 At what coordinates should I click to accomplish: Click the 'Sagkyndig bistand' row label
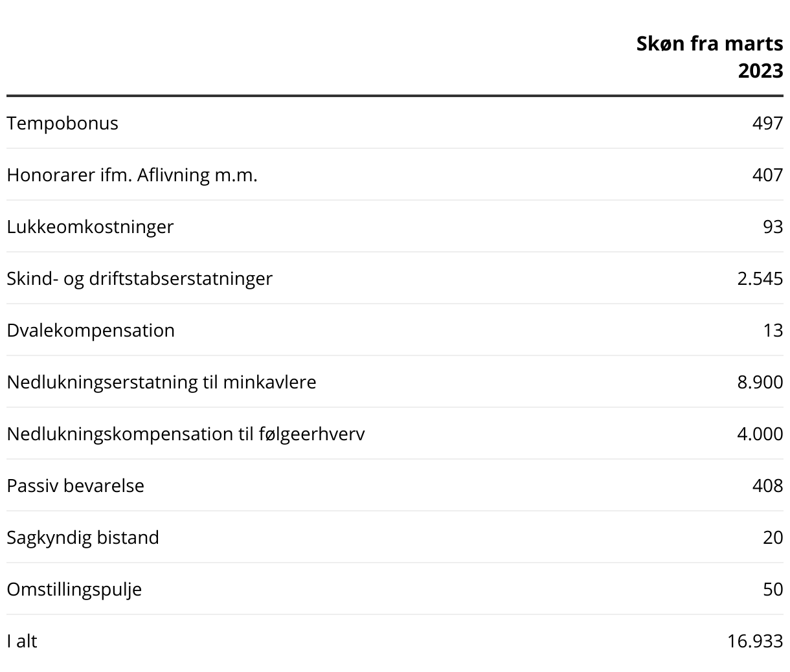(83, 537)
